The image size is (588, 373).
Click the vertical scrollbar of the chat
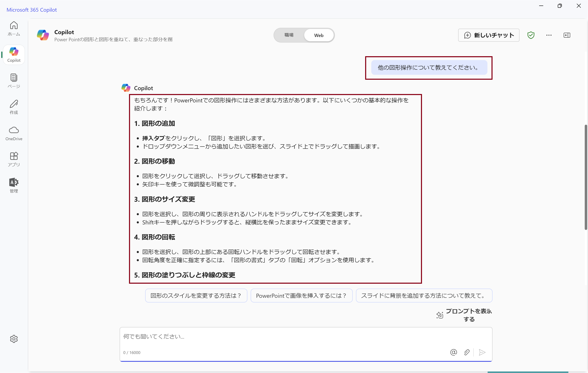(x=586, y=177)
